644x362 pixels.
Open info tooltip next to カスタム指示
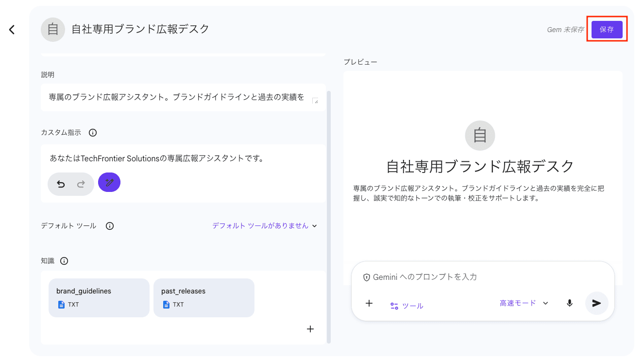(93, 133)
